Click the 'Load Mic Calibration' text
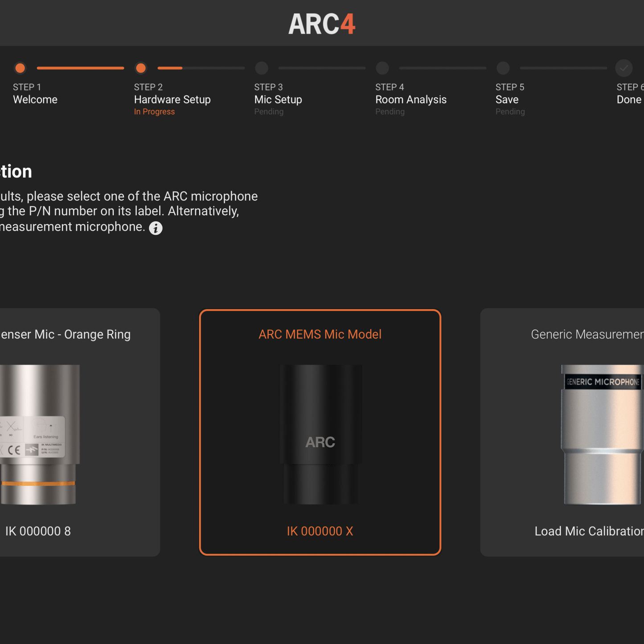This screenshot has width=644, height=644. [589, 531]
